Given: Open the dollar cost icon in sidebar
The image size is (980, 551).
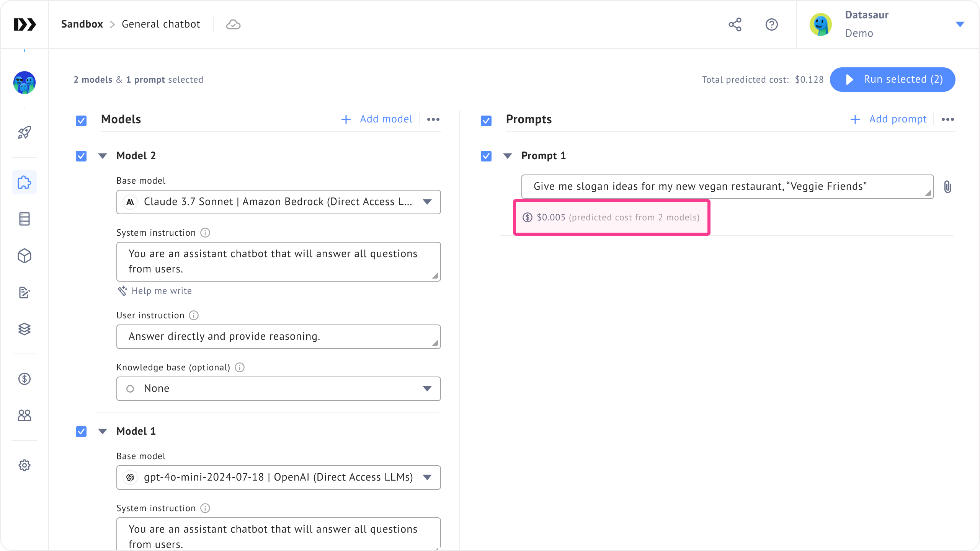Looking at the screenshot, I should (x=24, y=379).
